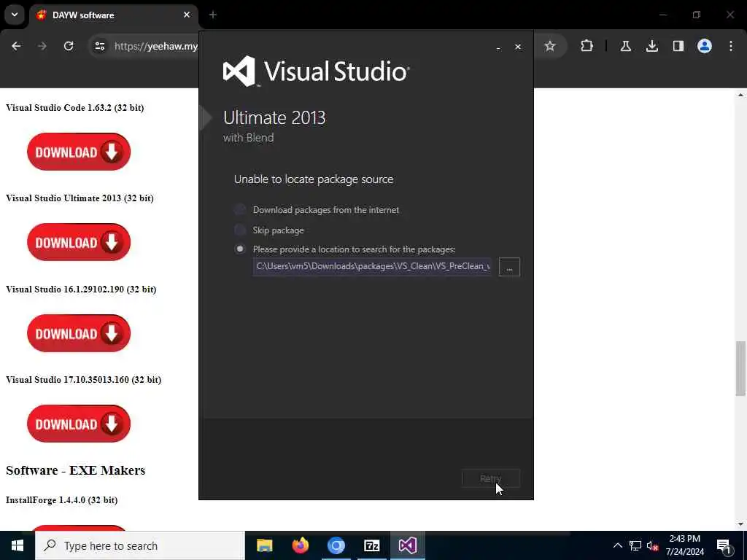The width and height of the screenshot is (747, 560).
Task: Click the taskbar search box
Action: point(140,545)
